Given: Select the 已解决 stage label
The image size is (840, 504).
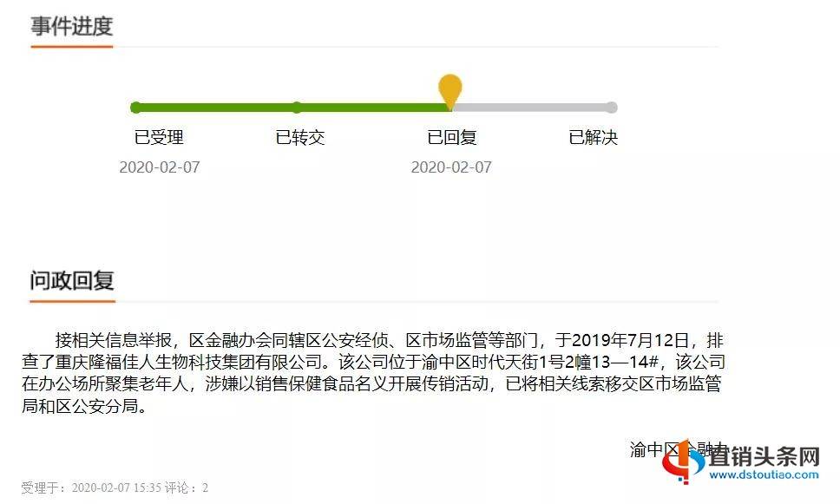Looking at the screenshot, I should click(593, 138).
